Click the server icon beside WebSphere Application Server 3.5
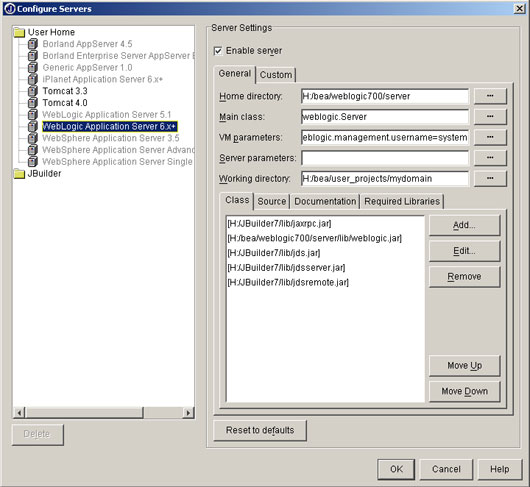The width and height of the screenshot is (530, 487). click(32, 138)
